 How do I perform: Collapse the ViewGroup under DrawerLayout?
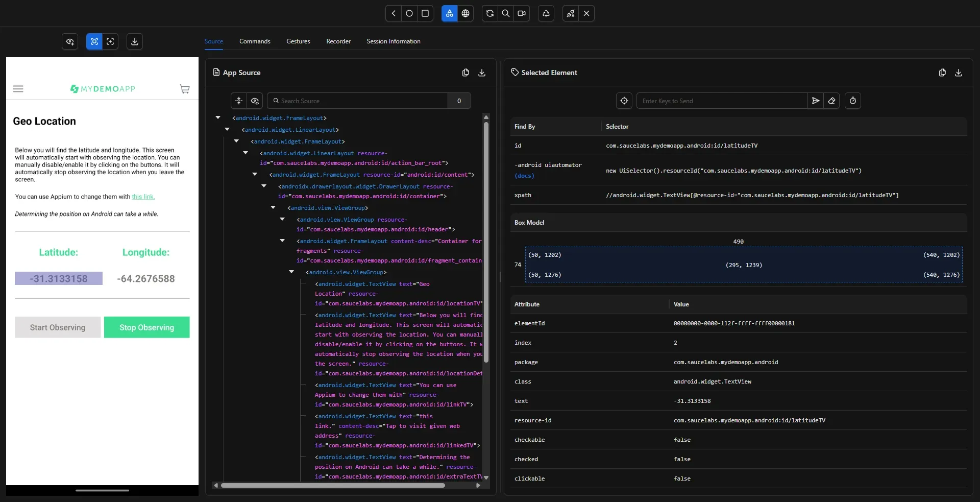pyautogui.click(x=273, y=208)
